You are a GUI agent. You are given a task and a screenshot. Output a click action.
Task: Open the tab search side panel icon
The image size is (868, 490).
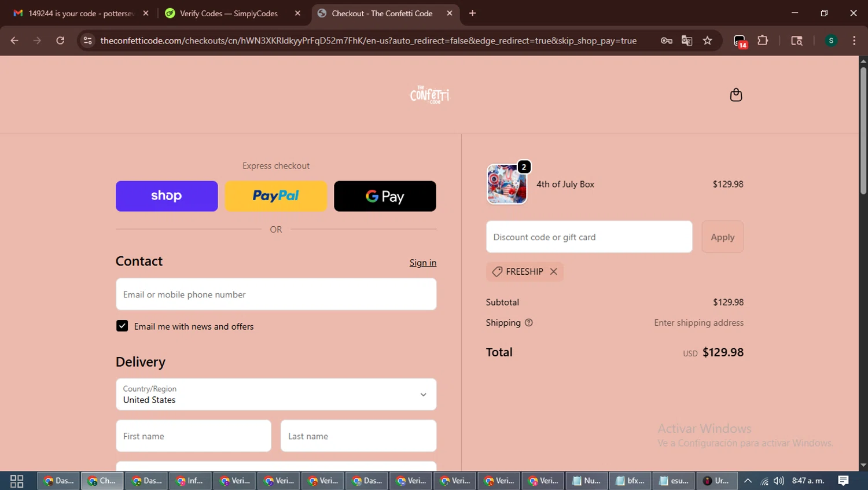pyautogui.click(x=797, y=40)
